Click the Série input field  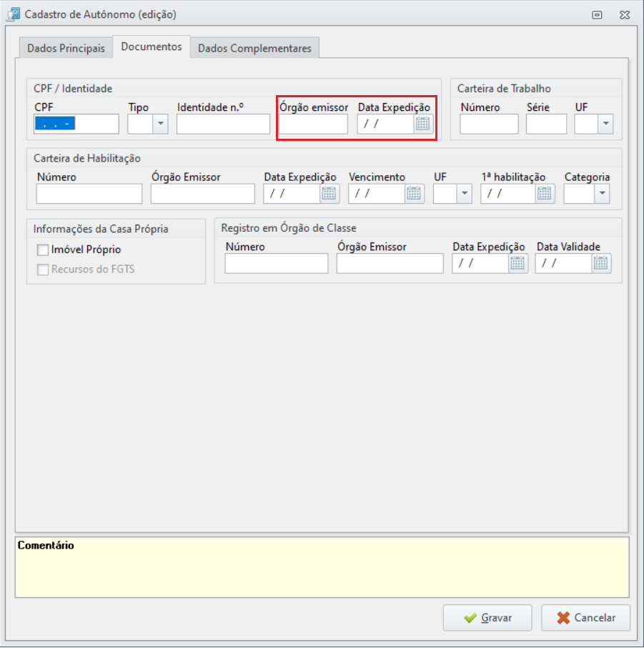pyautogui.click(x=546, y=124)
